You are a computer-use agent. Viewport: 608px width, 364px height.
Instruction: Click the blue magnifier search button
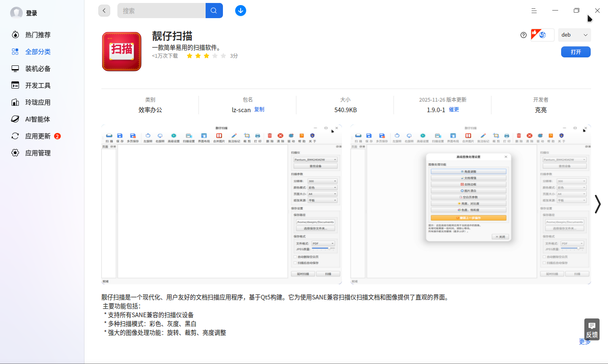pyautogui.click(x=214, y=11)
